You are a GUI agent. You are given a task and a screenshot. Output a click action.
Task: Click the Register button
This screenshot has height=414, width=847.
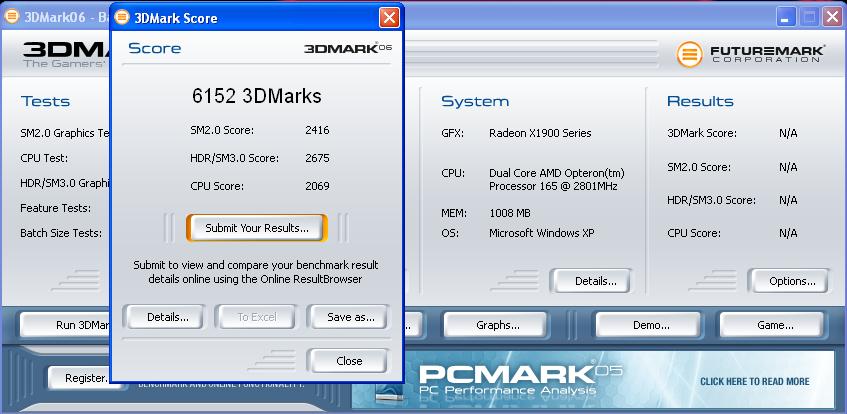pos(79,378)
